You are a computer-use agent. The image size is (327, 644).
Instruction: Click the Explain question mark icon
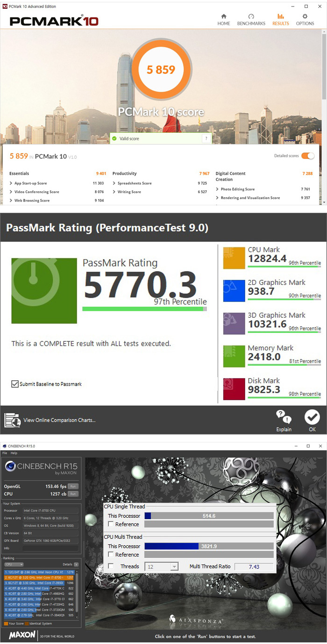284,416
